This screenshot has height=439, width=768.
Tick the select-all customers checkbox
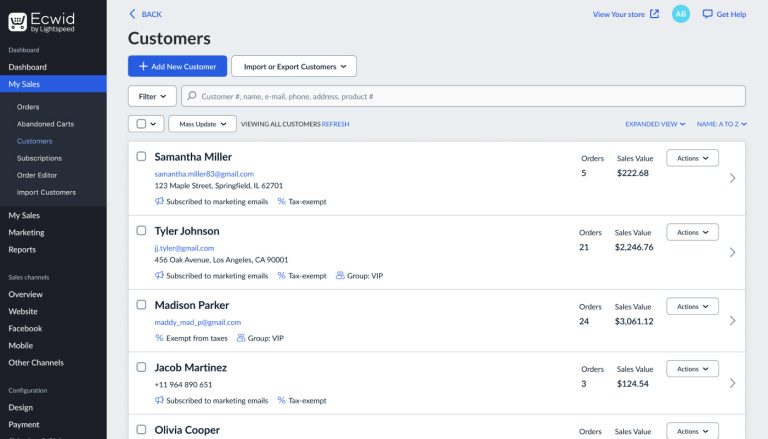141,123
